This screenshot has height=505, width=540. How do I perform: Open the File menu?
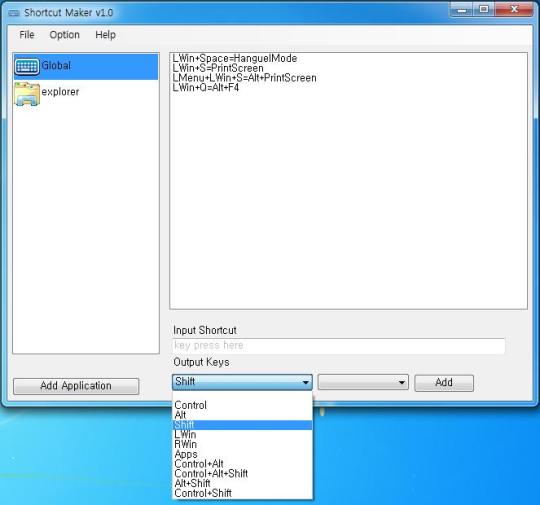coord(27,35)
